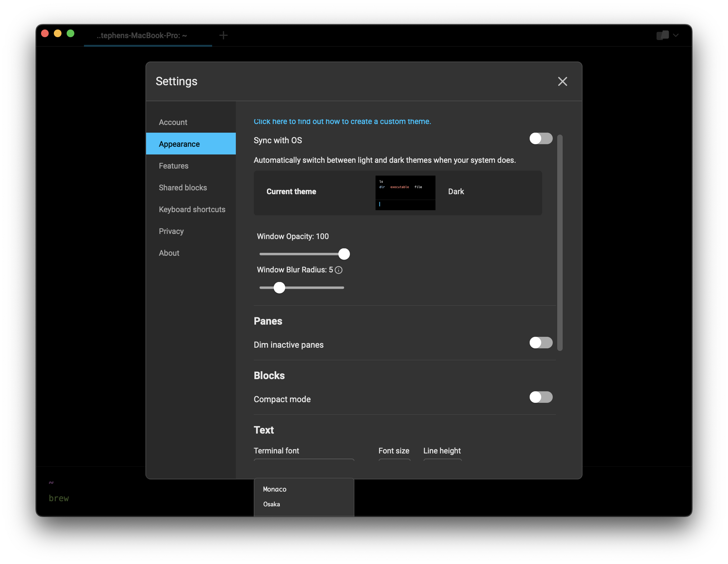This screenshot has width=728, height=564.
Task: Click the Settings panel scrollbar
Action: pos(560,243)
